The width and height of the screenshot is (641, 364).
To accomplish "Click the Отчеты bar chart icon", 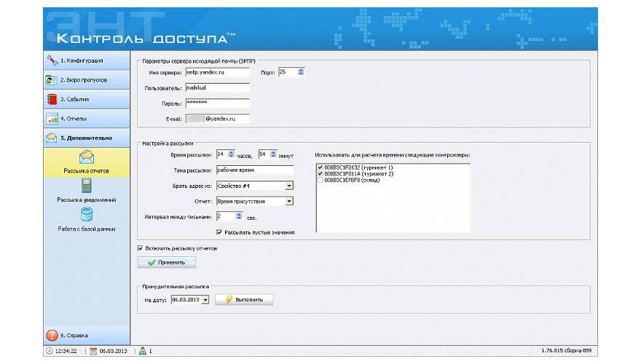I will pyautogui.click(x=52, y=118).
